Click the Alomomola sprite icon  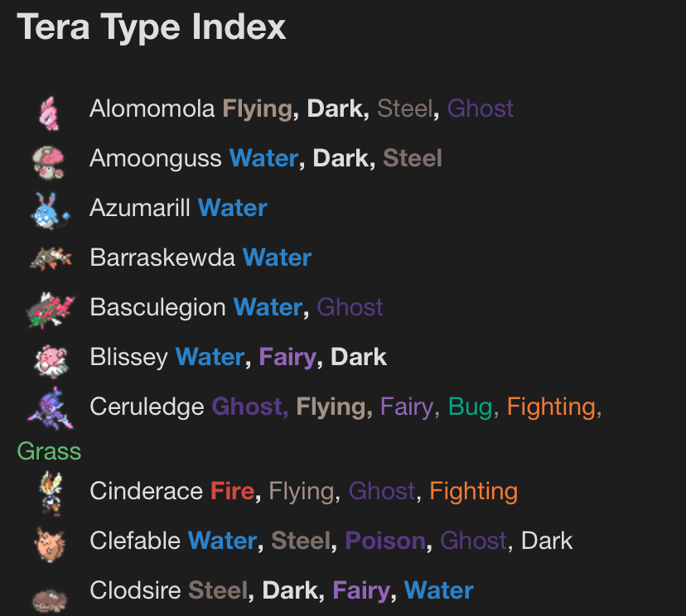(50, 111)
